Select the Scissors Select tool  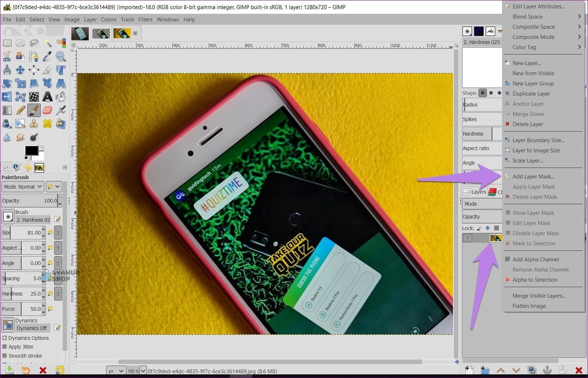(x=7, y=57)
